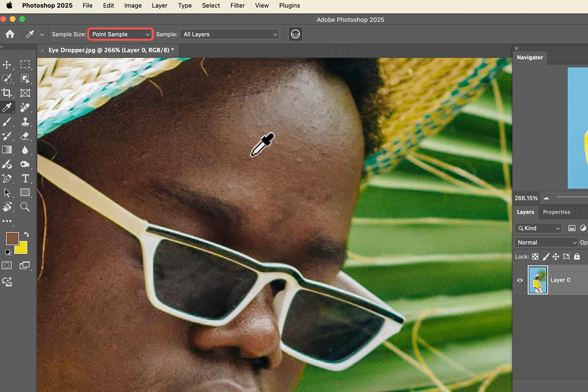Swap foreground and background colors
588x392 pixels.
(26, 235)
